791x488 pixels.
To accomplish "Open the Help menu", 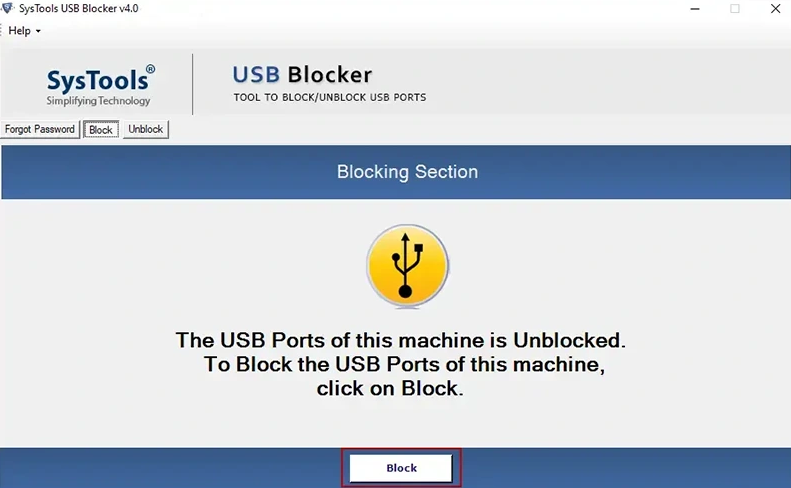I will (20, 31).
